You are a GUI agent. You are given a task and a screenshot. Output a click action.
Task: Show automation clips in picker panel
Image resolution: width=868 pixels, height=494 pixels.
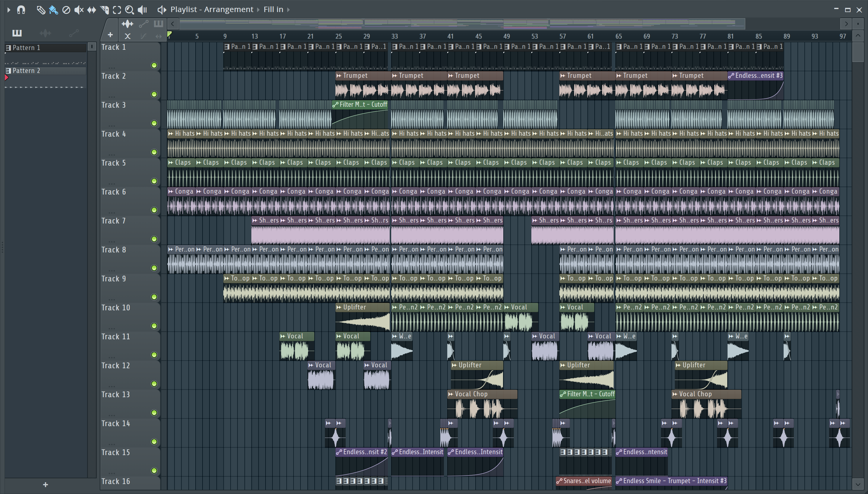[x=74, y=33]
